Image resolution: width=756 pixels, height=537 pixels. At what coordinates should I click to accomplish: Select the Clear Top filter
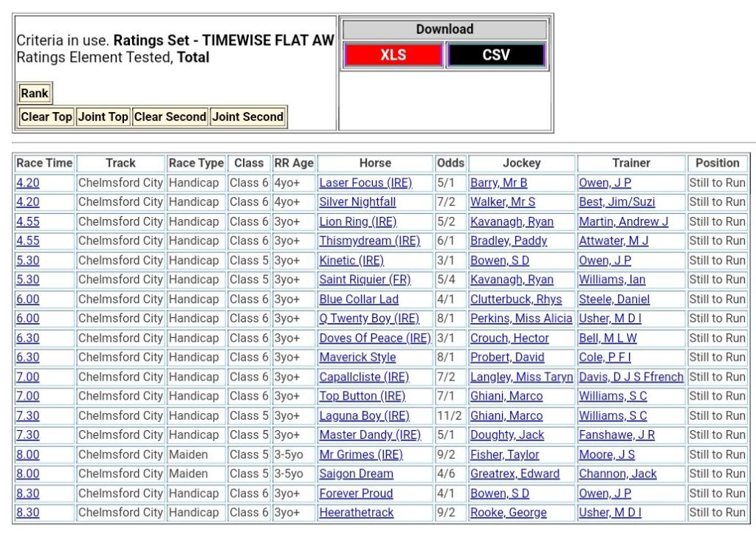point(47,117)
